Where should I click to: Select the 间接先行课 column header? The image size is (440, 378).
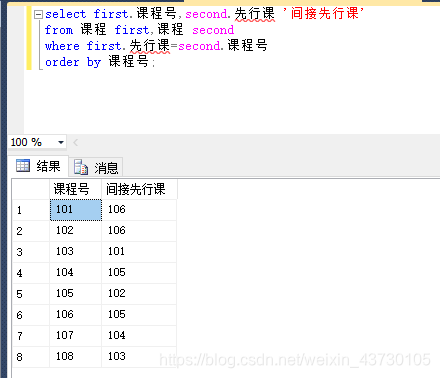[139, 189]
